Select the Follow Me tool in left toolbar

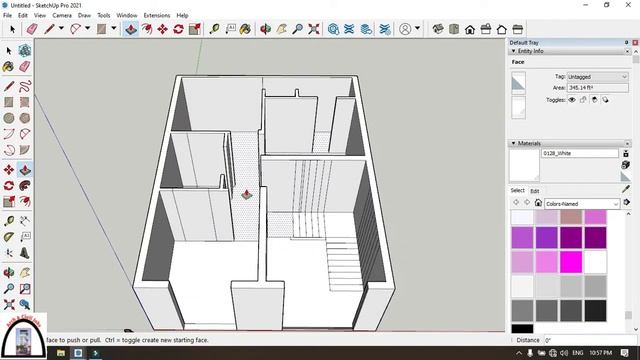tap(24, 186)
